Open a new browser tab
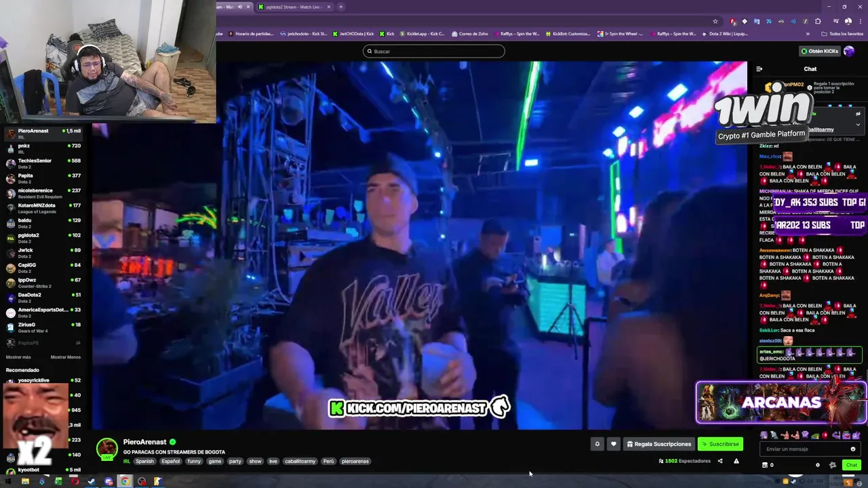The height and width of the screenshot is (488, 868). click(x=340, y=7)
